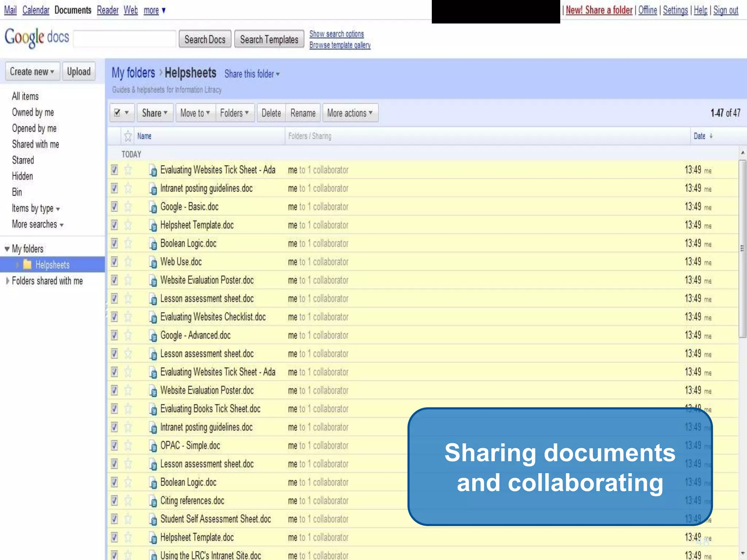This screenshot has height=560, width=747.
Task: Open document icon for Google - Basic.doc
Action: [153, 207]
